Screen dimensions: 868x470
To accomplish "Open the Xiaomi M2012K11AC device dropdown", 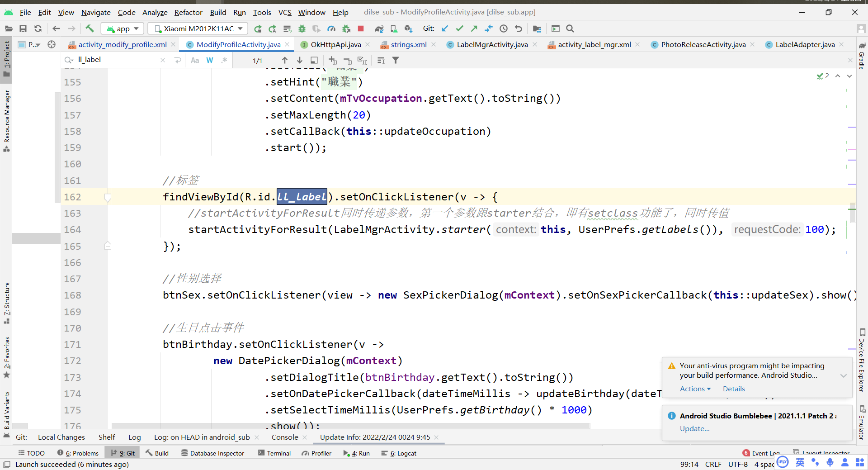I will tap(198, 28).
